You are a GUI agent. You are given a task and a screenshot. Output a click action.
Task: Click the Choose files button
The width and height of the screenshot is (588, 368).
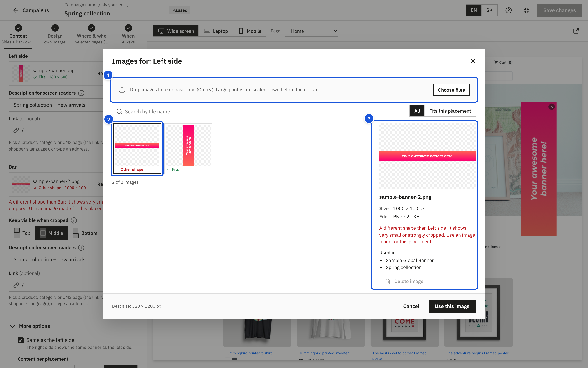point(451,90)
